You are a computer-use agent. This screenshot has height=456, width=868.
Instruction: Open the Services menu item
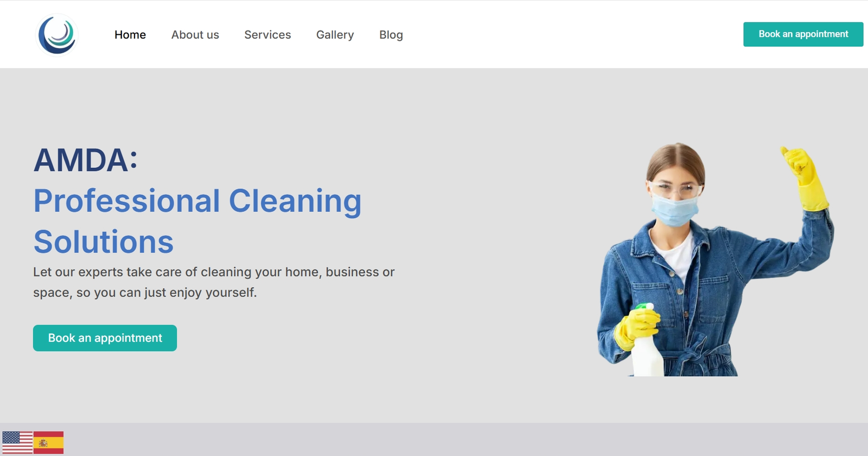[x=267, y=35]
